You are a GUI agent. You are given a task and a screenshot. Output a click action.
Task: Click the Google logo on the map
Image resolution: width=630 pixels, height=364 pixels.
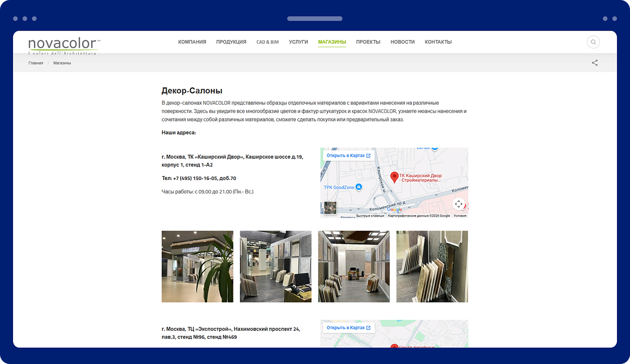pyautogui.click(x=394, y=209)
